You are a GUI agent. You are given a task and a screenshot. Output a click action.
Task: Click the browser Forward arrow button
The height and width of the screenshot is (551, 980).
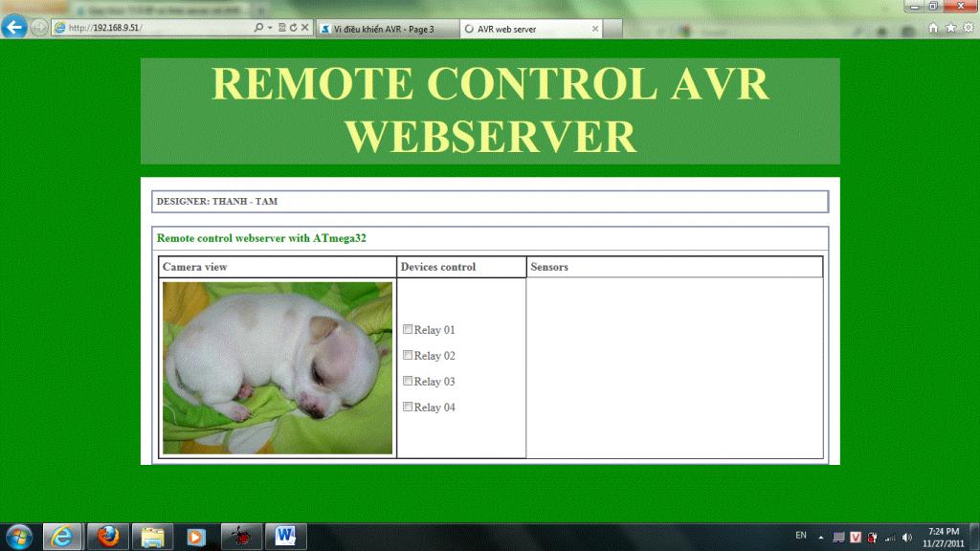pos(38,28)
